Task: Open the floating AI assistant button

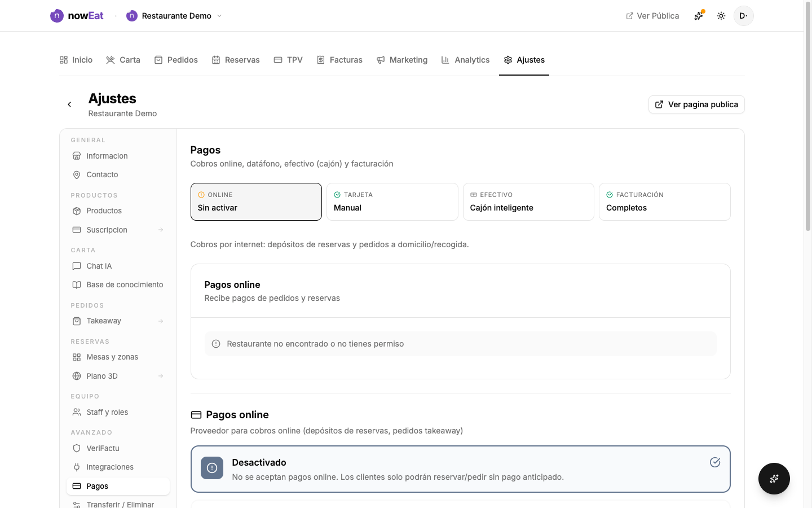Action: pos(774,479)
